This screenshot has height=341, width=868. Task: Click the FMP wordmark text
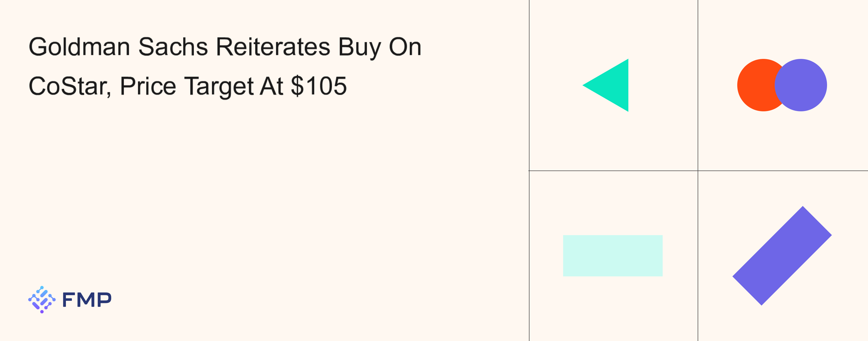(87, 299)
